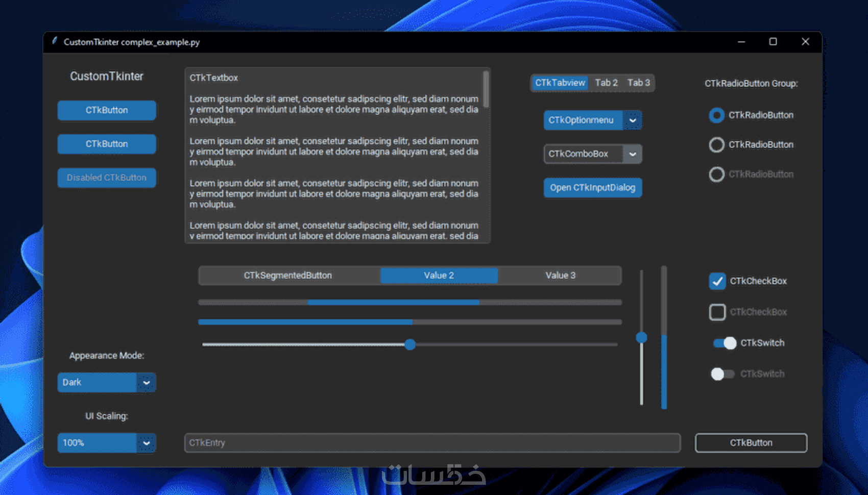Click the sidebar CTkButton above Disabled CTkButton
This screenshot has height=495, width=868.
tap(107, 144)
